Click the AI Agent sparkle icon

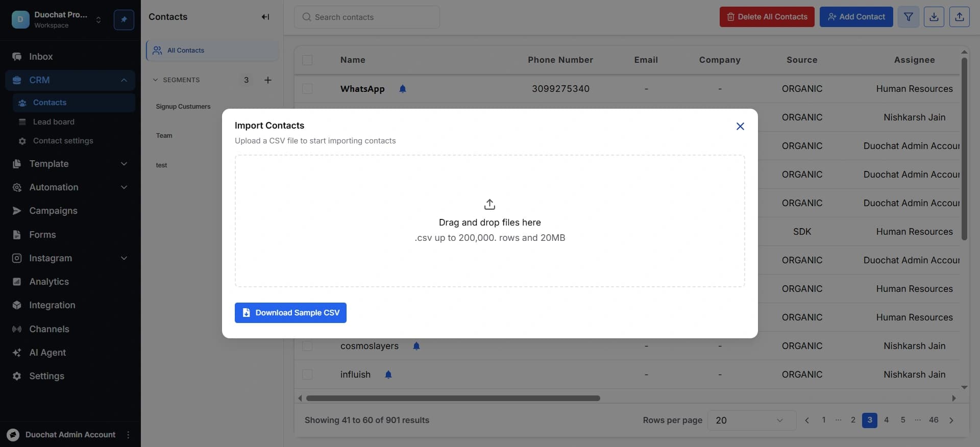[x=17, y=353]
